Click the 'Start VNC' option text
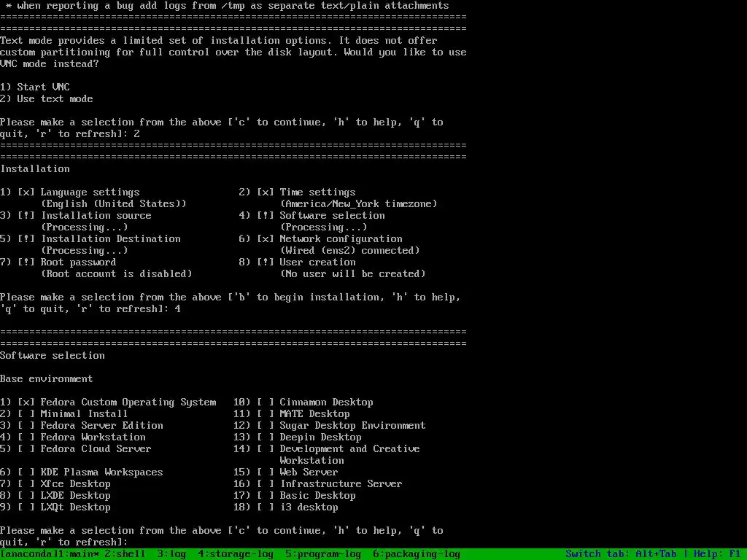The image size is (747, 560). pos(43,87)
